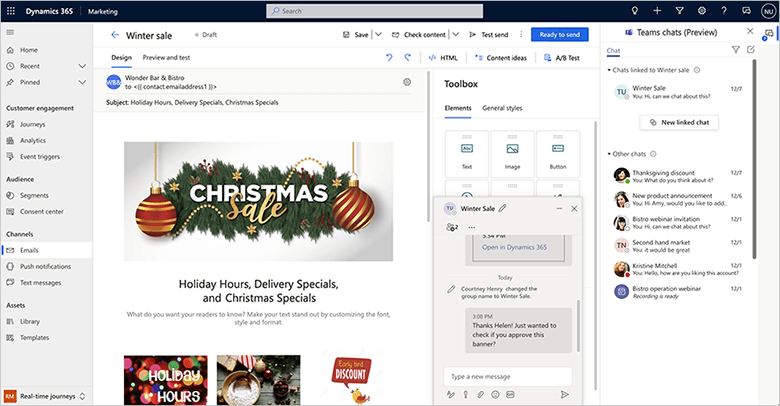The height and width of the screenshot is (406, 780).
Task: Open the Check content dropdown arrow
Action: 455,34
